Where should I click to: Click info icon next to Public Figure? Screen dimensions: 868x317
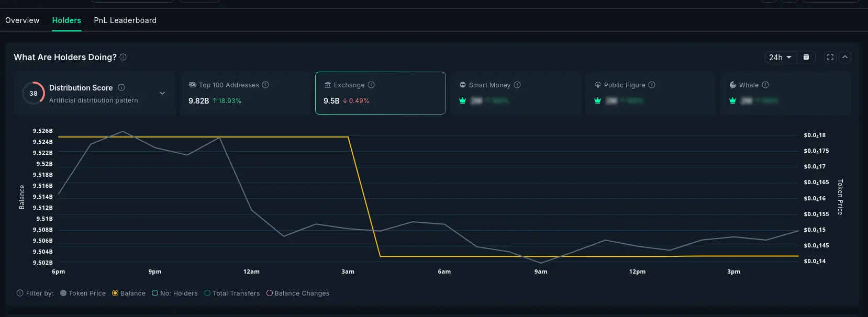tap(652, 85)
